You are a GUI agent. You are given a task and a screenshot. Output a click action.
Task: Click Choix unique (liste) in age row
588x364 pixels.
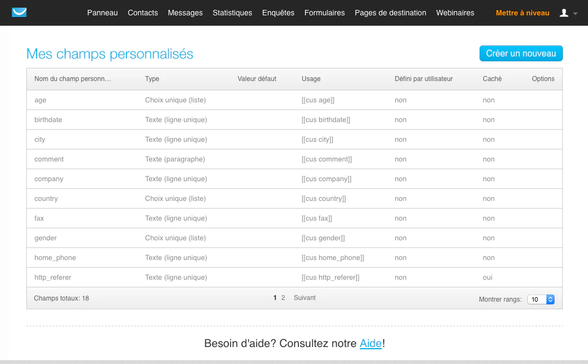pos(176,100)
